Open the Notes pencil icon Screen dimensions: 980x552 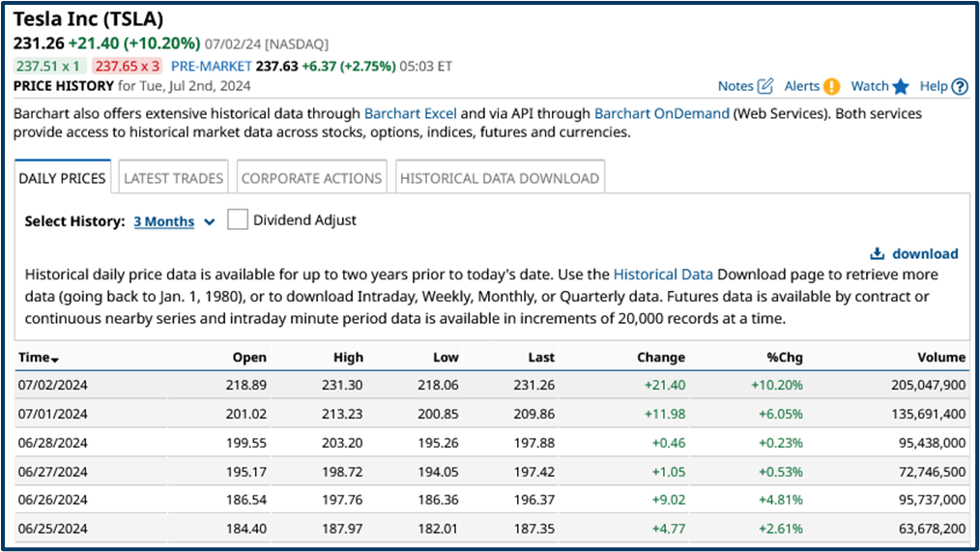[765, 86]
